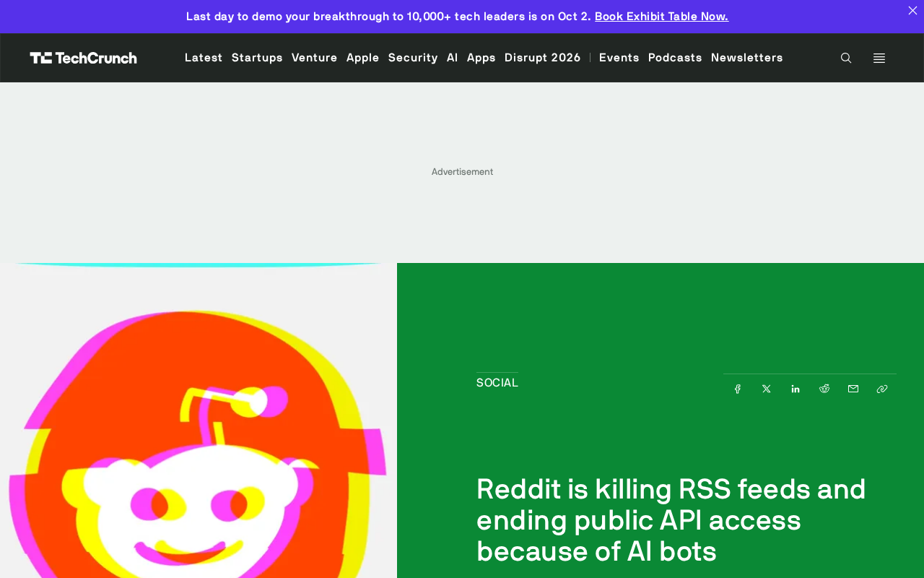924x578 pixels.
Task: Share article on X
Action: pos(767,389)
